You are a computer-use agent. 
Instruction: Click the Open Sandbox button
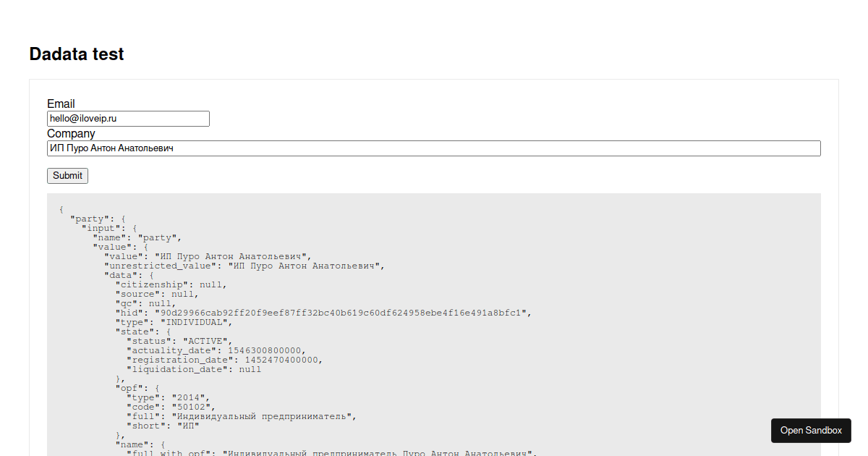coord(810,431)
